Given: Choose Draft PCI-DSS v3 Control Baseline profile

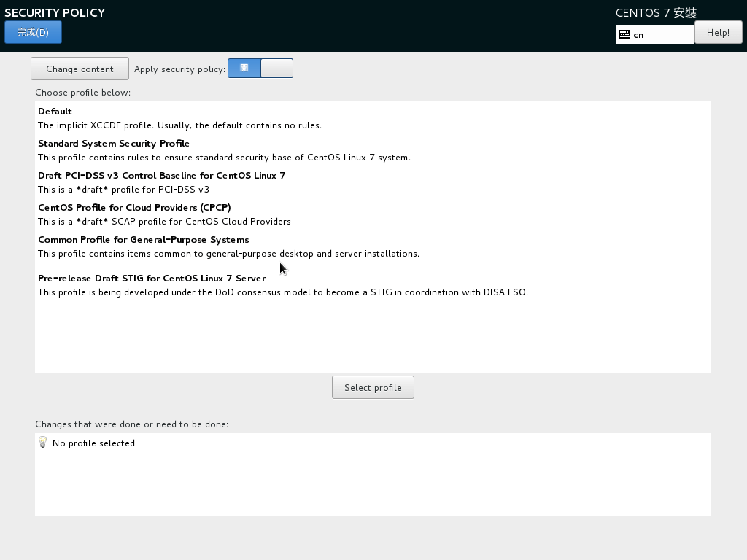Looking at the screenshot, I should pyautogui.click(x=161, y=176).
